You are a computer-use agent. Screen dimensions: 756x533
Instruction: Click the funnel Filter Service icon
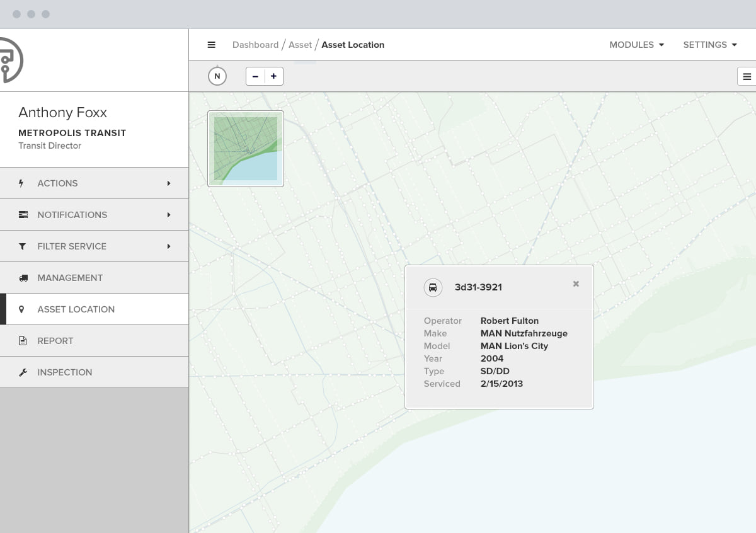coord(23,246)
